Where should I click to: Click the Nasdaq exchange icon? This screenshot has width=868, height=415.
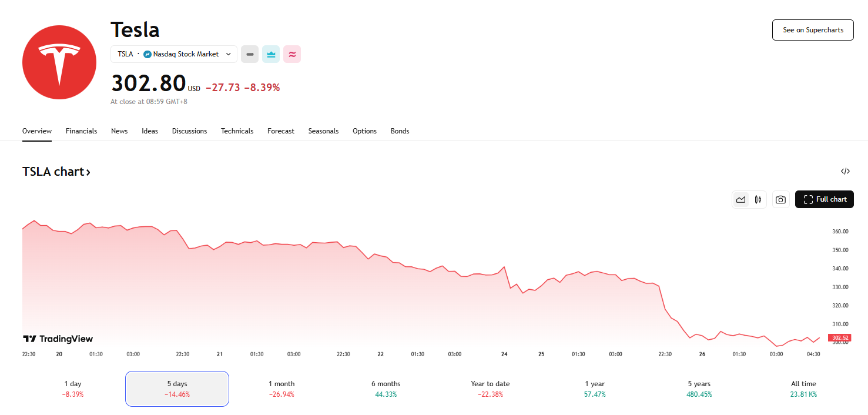148,54
